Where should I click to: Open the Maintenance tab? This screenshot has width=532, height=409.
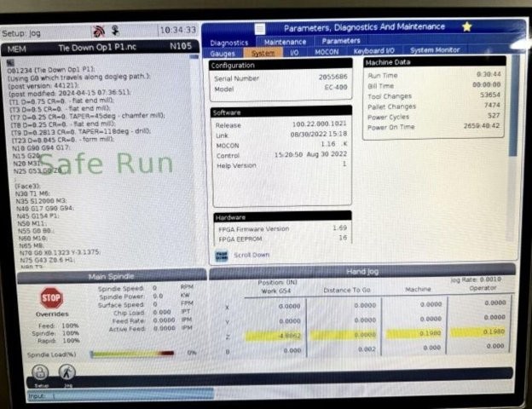pos(285,42)
